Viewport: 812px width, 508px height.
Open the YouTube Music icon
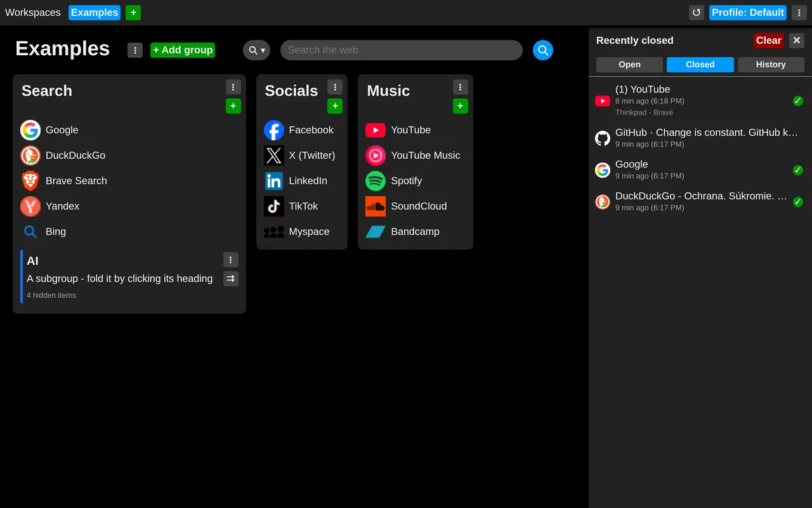[376, 156]
